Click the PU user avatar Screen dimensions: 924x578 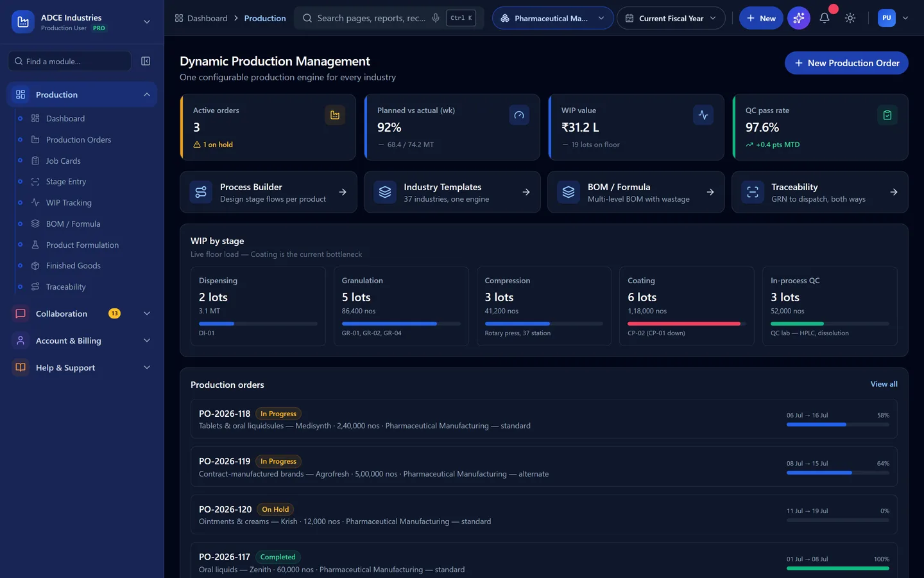887,18
